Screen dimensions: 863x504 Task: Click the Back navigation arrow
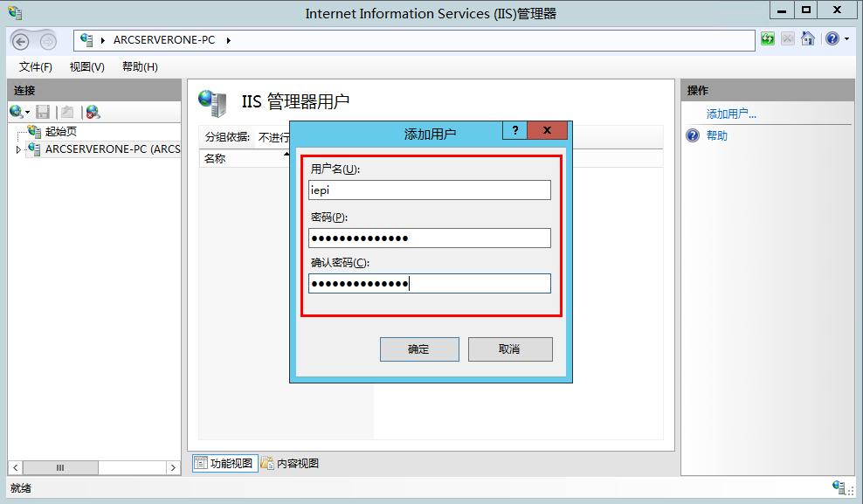[21, 41]
